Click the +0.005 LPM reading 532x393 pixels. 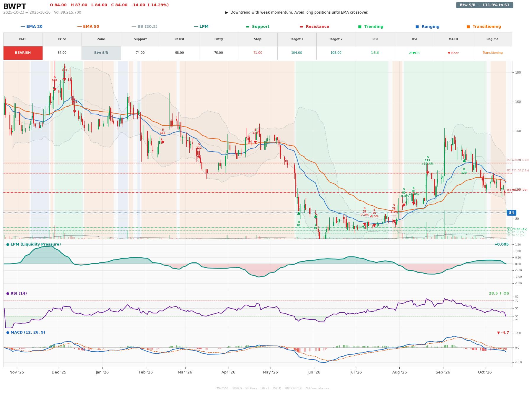point(502,244)
